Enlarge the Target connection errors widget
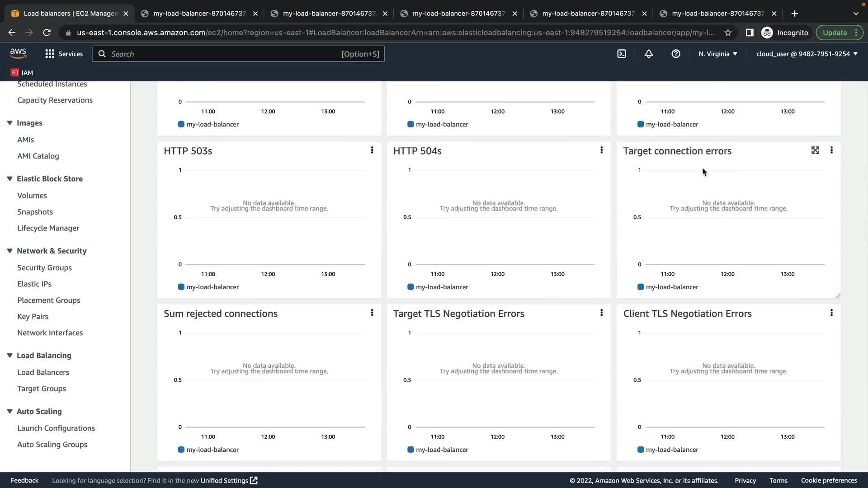 coord(815,150)
